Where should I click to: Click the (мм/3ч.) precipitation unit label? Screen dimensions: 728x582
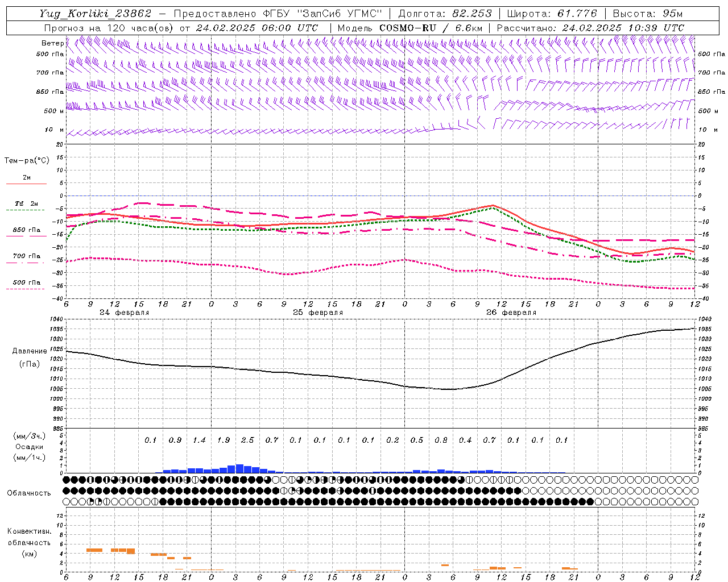(x=29, y=436)
